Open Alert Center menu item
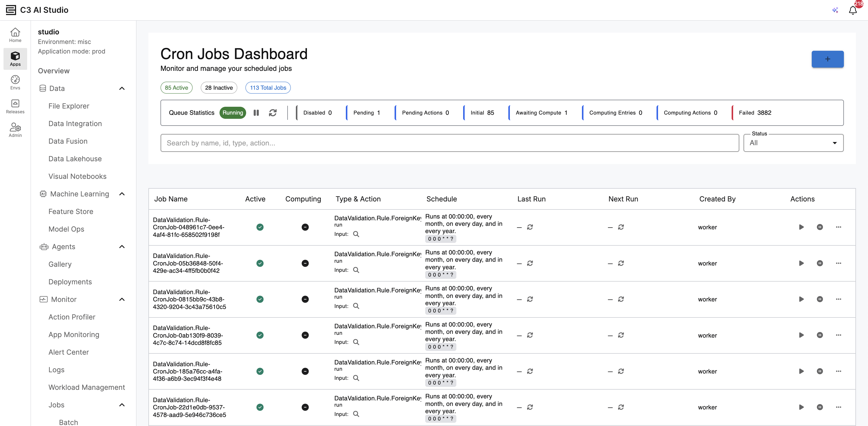 tap(68, 352)
